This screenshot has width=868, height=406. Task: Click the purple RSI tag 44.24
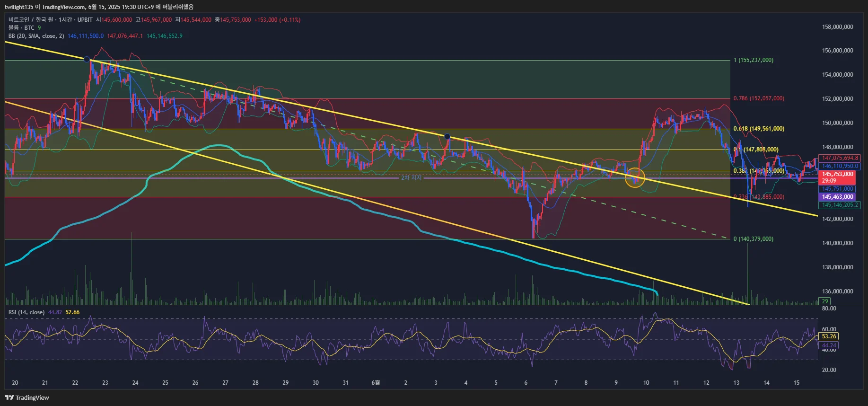[x=828, y=345]
